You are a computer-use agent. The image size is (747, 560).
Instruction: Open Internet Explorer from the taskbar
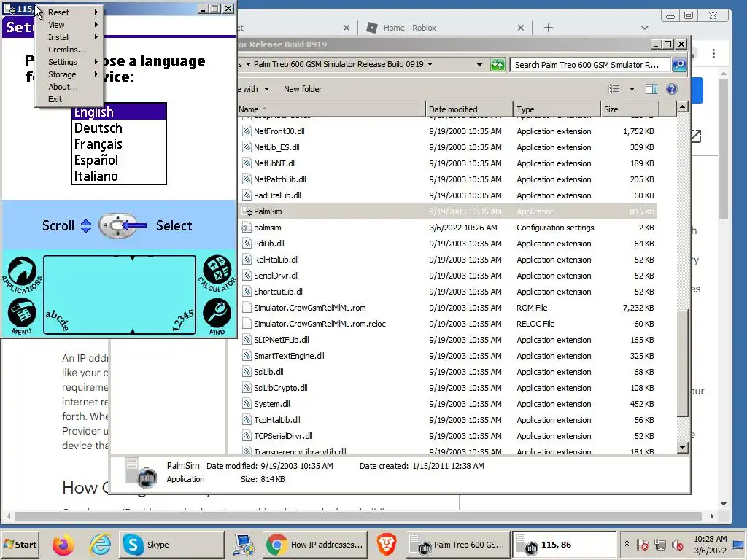tap(101, 545)
